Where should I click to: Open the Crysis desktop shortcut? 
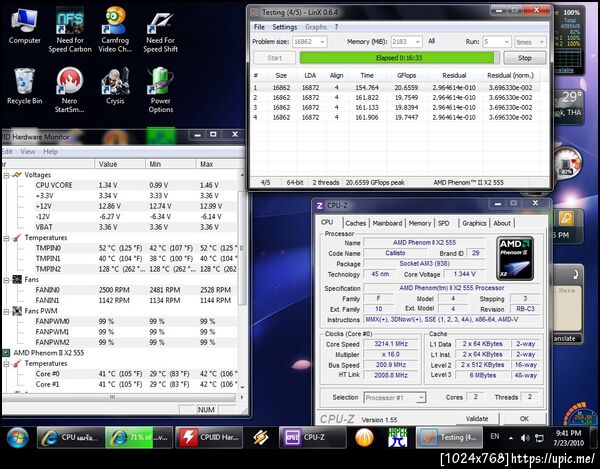coord(115,86)
